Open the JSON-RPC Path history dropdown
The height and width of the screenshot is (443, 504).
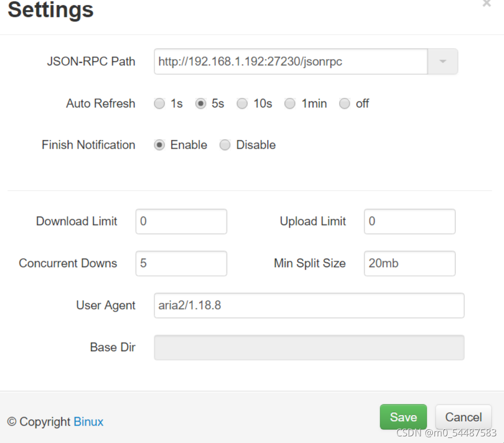click(442, 62)
